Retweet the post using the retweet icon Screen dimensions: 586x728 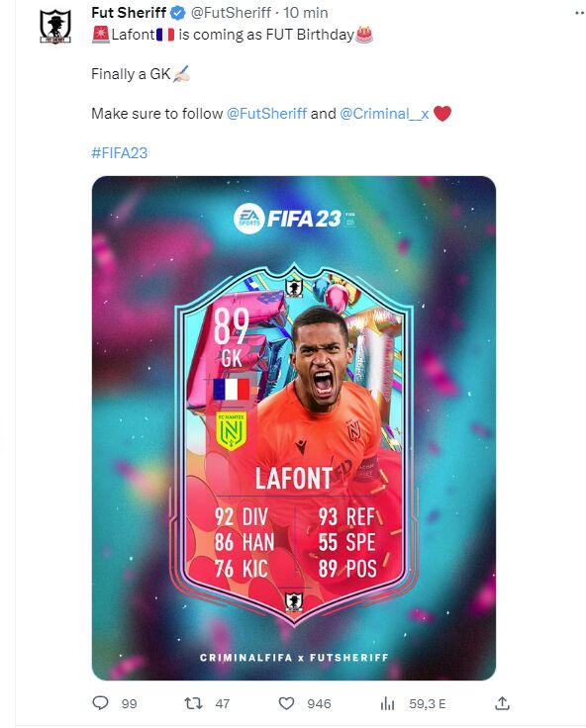point(193,703)
